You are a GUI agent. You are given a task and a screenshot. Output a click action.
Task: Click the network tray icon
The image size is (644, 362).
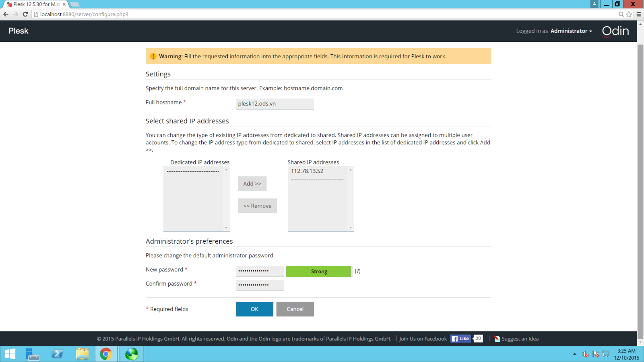(x=606, y=354)
